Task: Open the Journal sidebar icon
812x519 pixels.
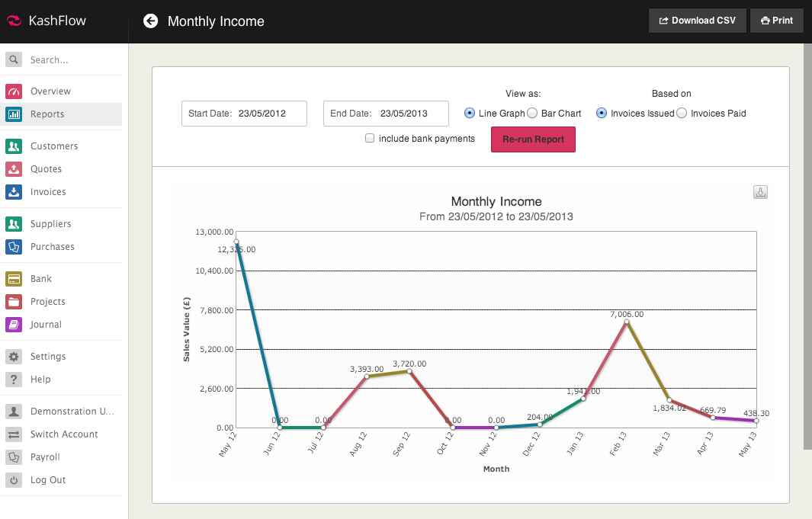Action: point(14,325)
